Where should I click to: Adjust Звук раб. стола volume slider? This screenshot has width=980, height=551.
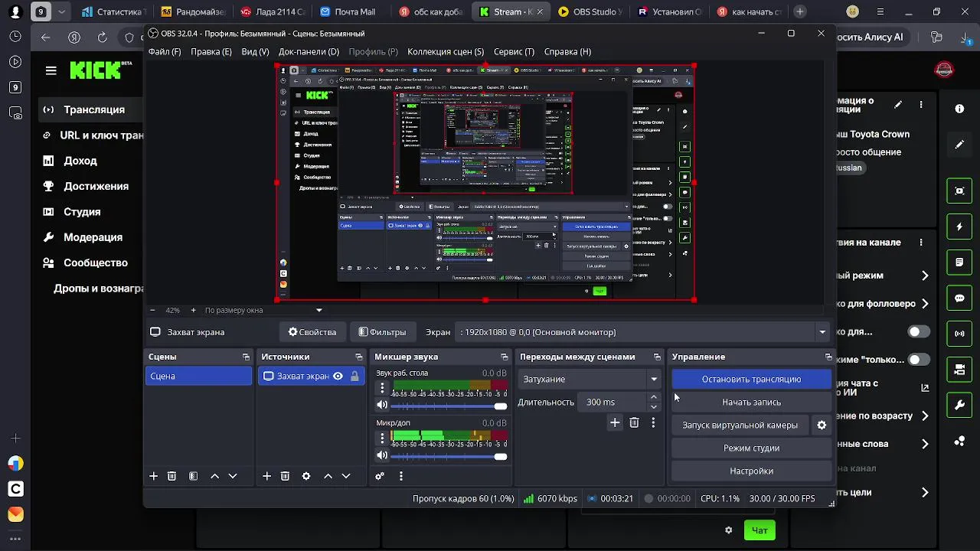[x=449, y=406]
